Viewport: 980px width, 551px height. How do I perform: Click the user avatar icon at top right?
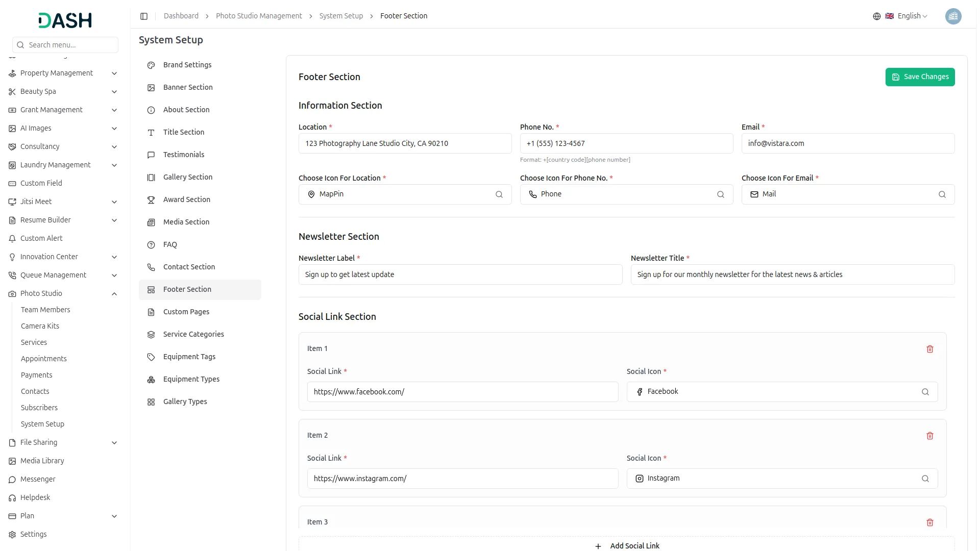click(x=952, y=16)
